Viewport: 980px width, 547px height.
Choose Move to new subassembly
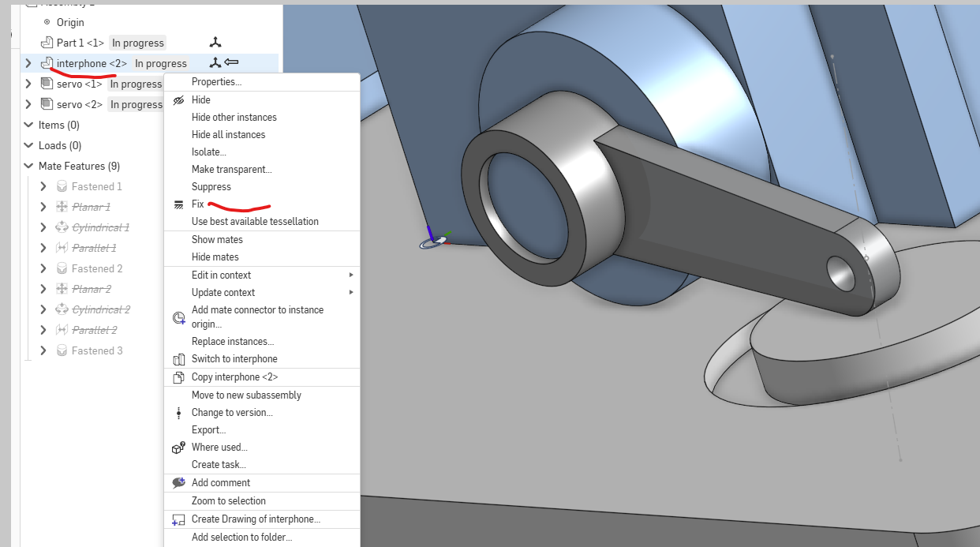pyautogui.click(x=246, y=395)
